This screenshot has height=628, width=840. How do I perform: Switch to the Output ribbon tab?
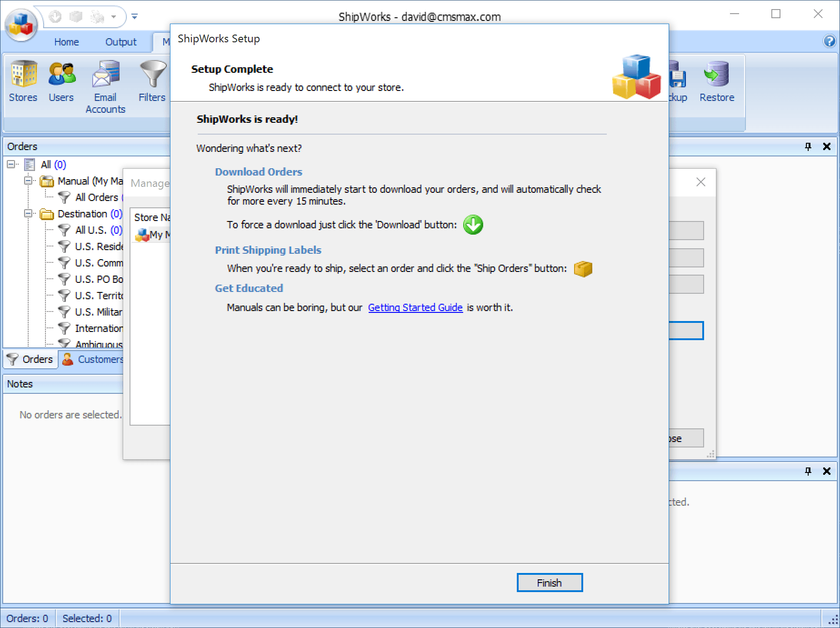(121, 42)
